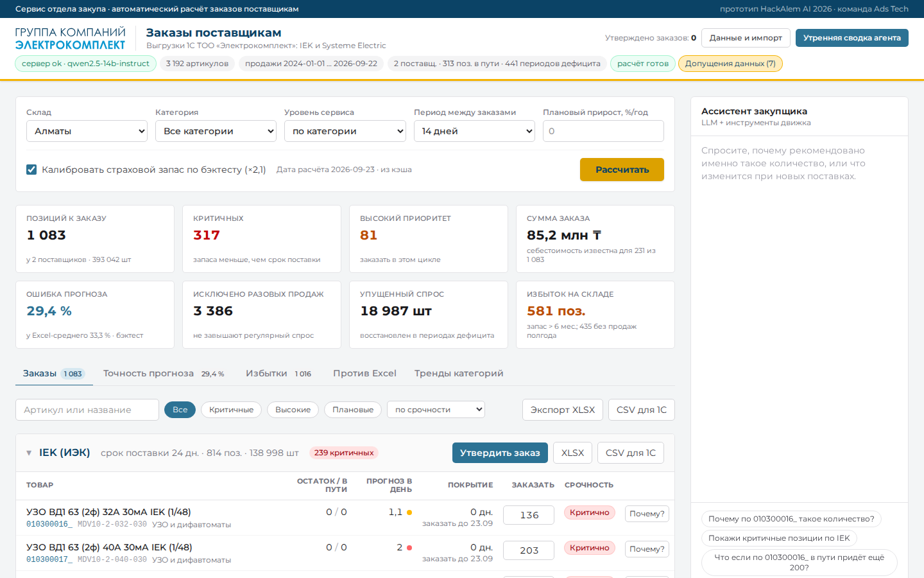Open the 'Период между заказами' dropdown
Screen dimensions: 924x578
click(x=474, y=131)
